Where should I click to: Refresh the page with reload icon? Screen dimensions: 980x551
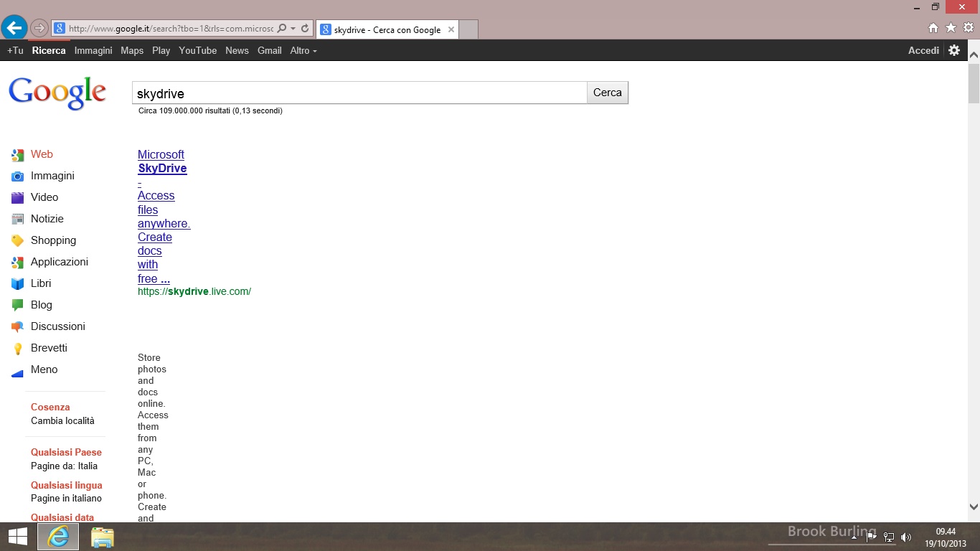[x=305, y=29]
